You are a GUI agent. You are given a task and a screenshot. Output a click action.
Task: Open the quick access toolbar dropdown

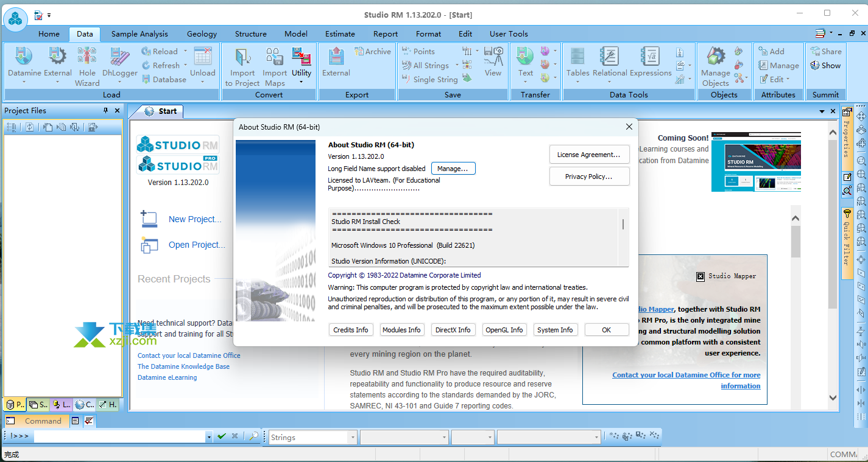tap(49, 15)
